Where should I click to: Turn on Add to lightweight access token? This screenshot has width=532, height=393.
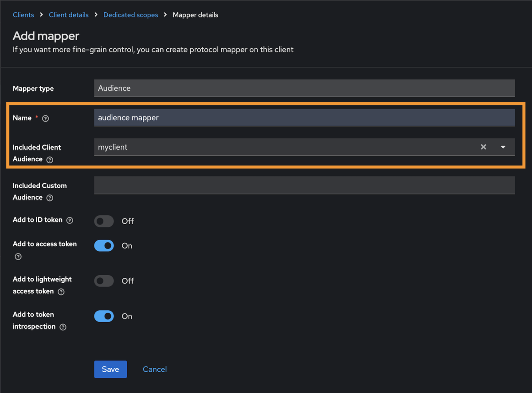[104, 281]
